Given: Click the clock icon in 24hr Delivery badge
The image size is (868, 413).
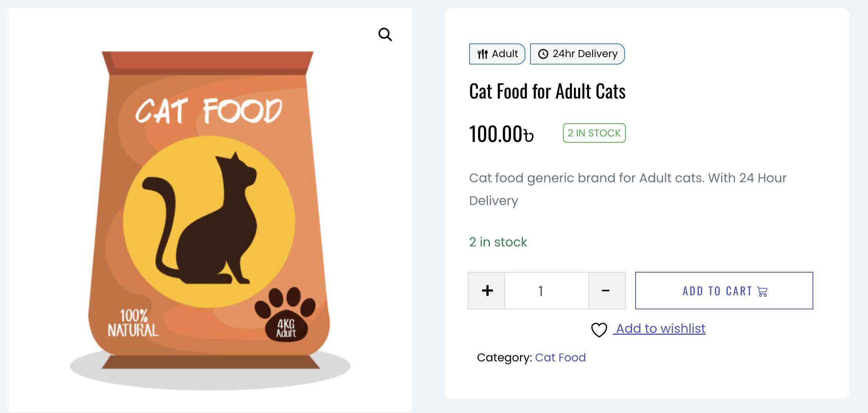Looking at the screenshot, I should click(543, 54).
